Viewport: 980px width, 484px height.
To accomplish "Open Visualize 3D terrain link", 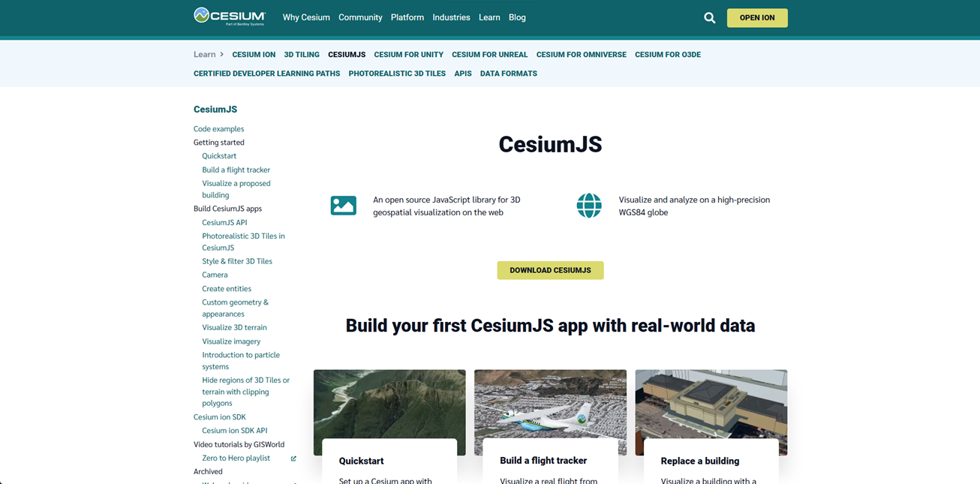I will click(x=234, y=327).
